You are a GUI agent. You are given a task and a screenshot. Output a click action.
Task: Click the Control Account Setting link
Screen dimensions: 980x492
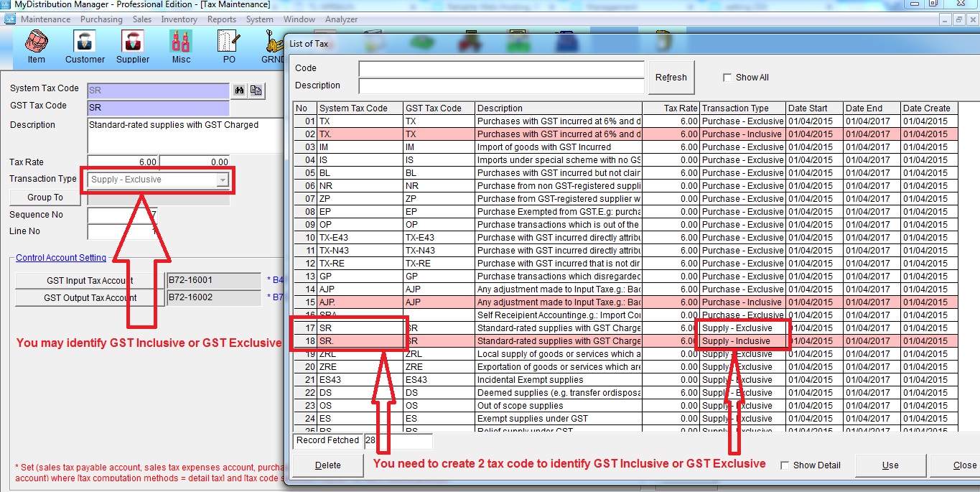click(x=61, y=258)
